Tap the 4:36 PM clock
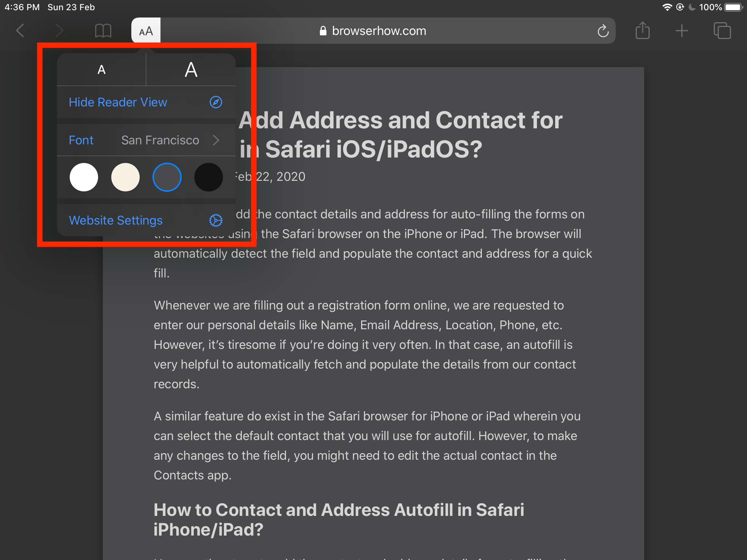 click(22, 7)
